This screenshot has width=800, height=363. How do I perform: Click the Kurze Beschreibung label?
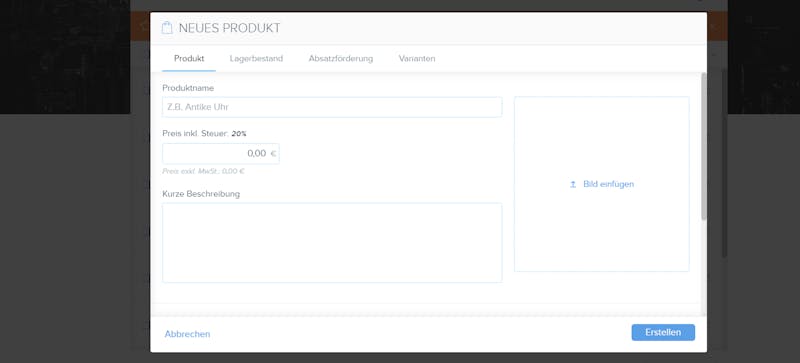pyautogui.click(x=201, y=194)
